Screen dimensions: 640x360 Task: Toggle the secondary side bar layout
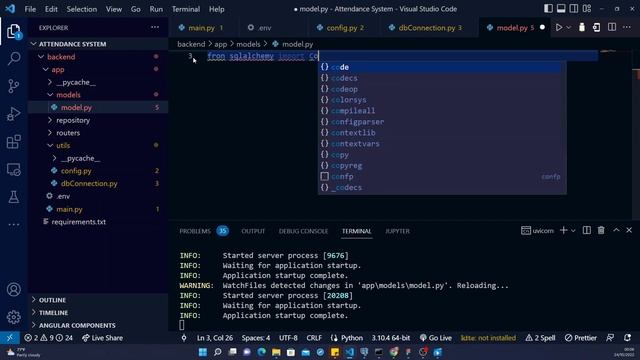[x=573, y=9]
